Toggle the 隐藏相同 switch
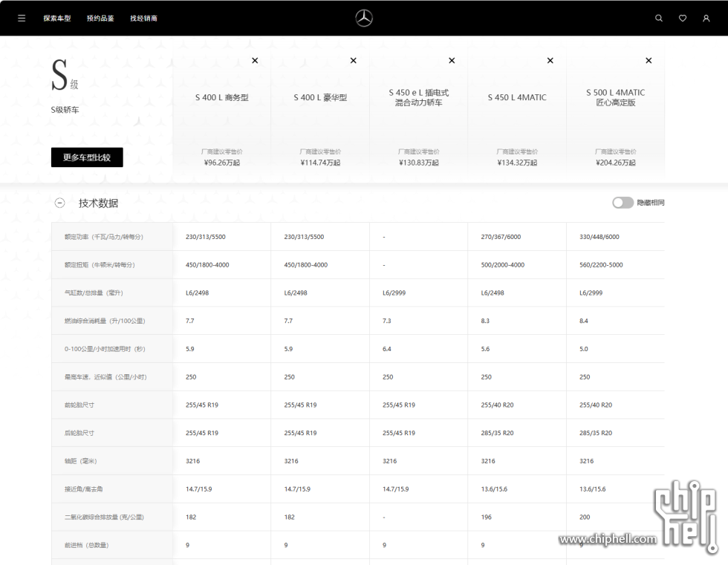Screen dimensions: 728x565 (x=623, y=203)
